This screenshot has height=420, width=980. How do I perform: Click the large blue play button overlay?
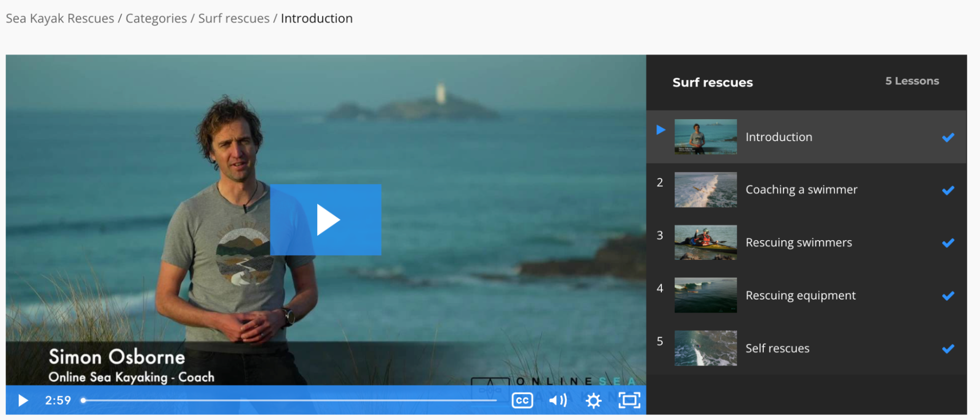[326, 220]
